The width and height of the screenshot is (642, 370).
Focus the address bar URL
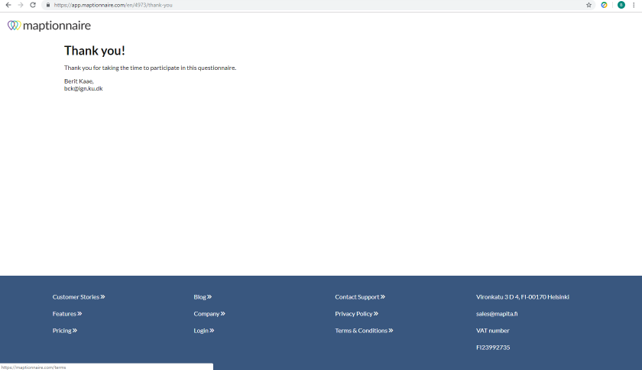[113, 5]
